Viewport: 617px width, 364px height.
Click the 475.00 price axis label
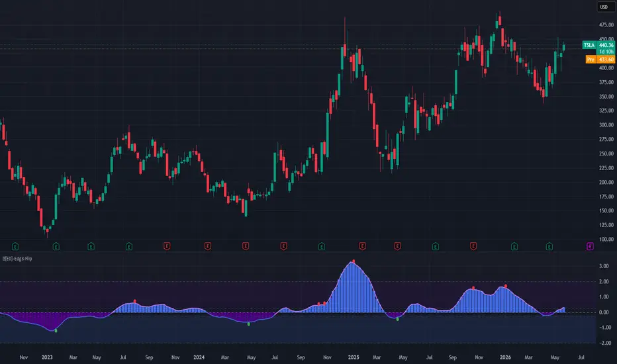point(606,25)
